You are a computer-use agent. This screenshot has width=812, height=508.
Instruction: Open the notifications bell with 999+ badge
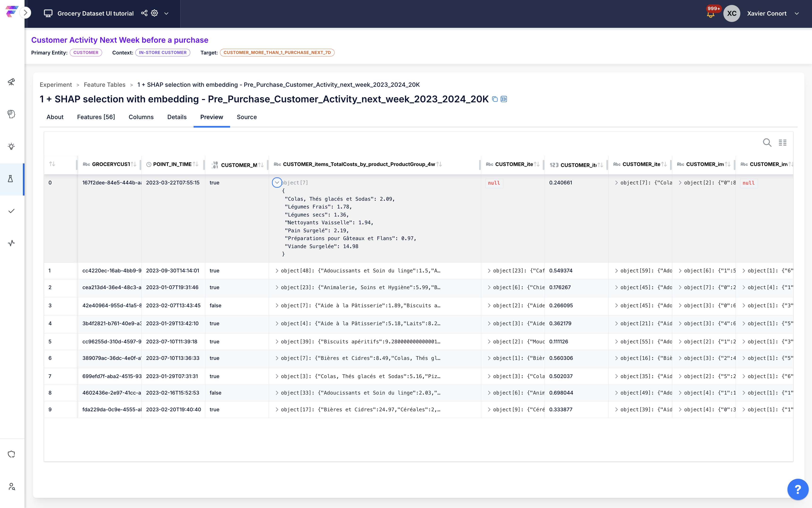(x=710, y=13)
